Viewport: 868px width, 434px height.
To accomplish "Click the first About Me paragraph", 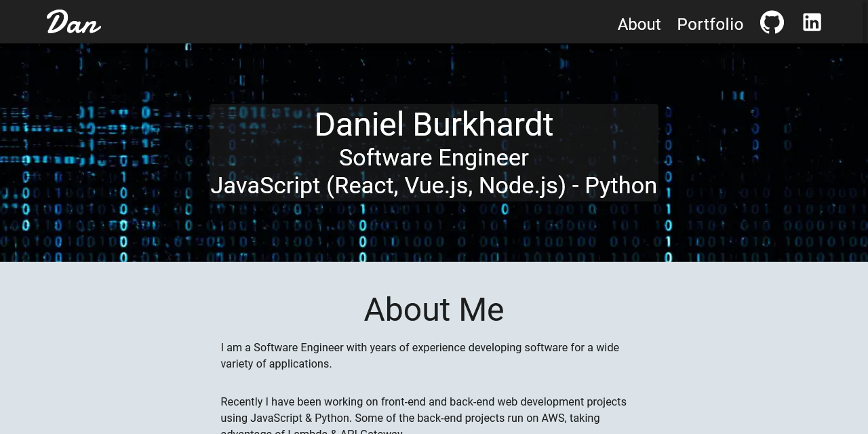I will pyautogui.click(x=420, y=355).
